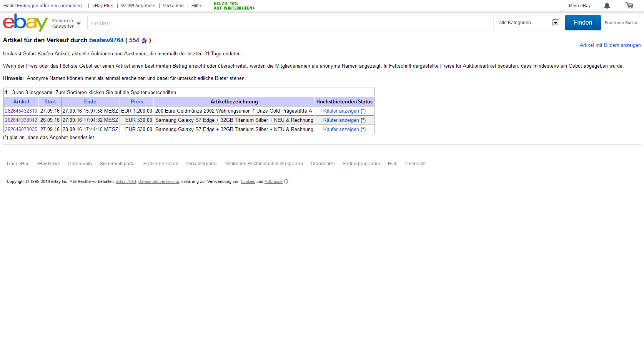Click the eBay logo
This screenshot has height=349, width=644.
click(25, 23)
